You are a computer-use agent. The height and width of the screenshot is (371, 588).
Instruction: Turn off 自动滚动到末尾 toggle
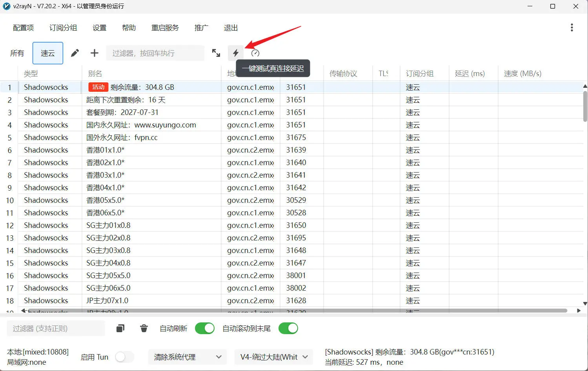click(288, 328)
